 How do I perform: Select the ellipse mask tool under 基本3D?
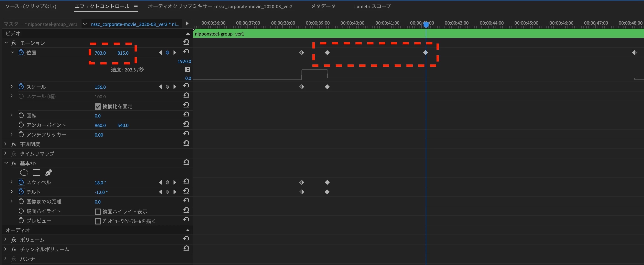(x=24, y=173)
